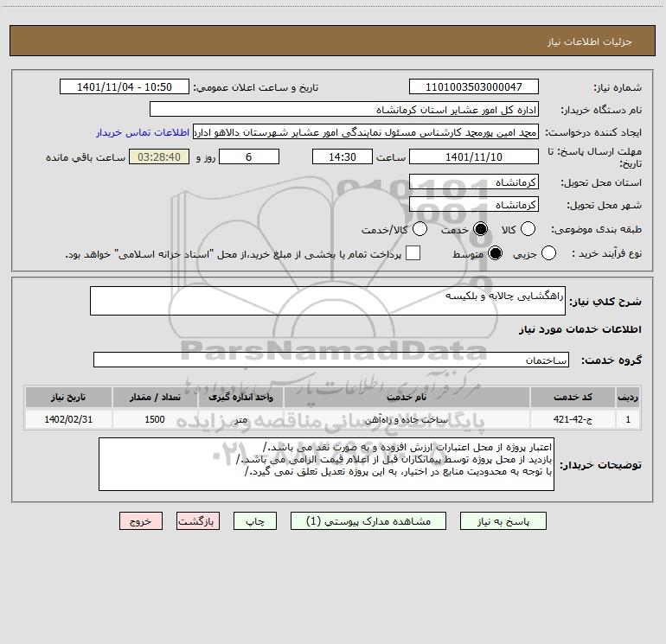The width and height of the screenshot is (666, 644).
Task: Click the نام خدمت column header
Action: point(407,397)
